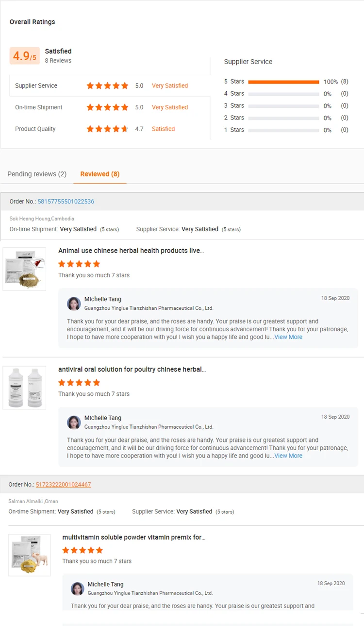Open order number 51723222001024467
Screen dimensions: 364x626
[x=64, y=485]
